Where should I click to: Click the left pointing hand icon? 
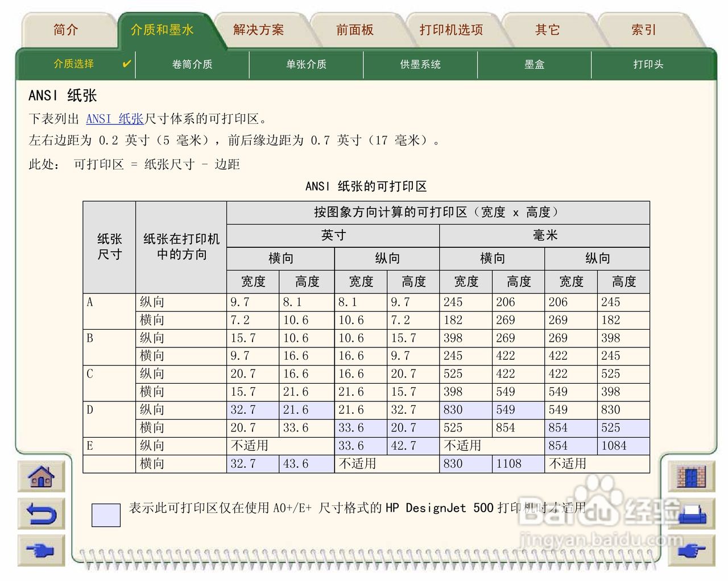[x=41, y=550]
